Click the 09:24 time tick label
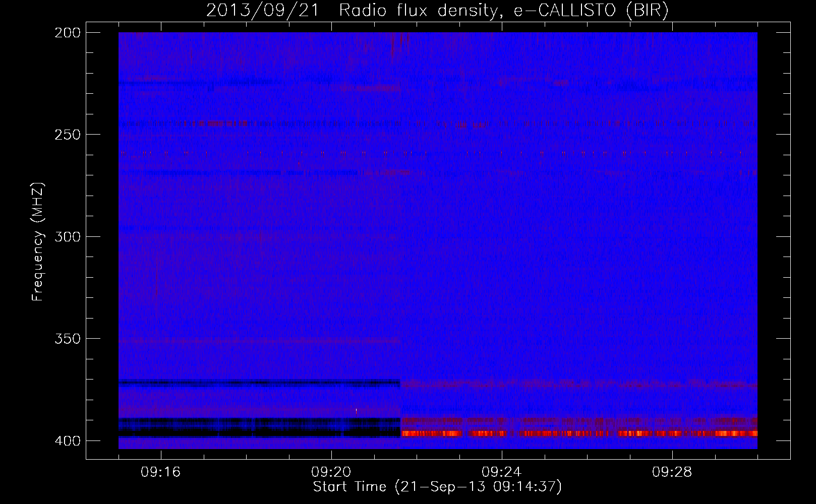Image resolution: width=816 pixels, height=504 pixels. point(502,472)
